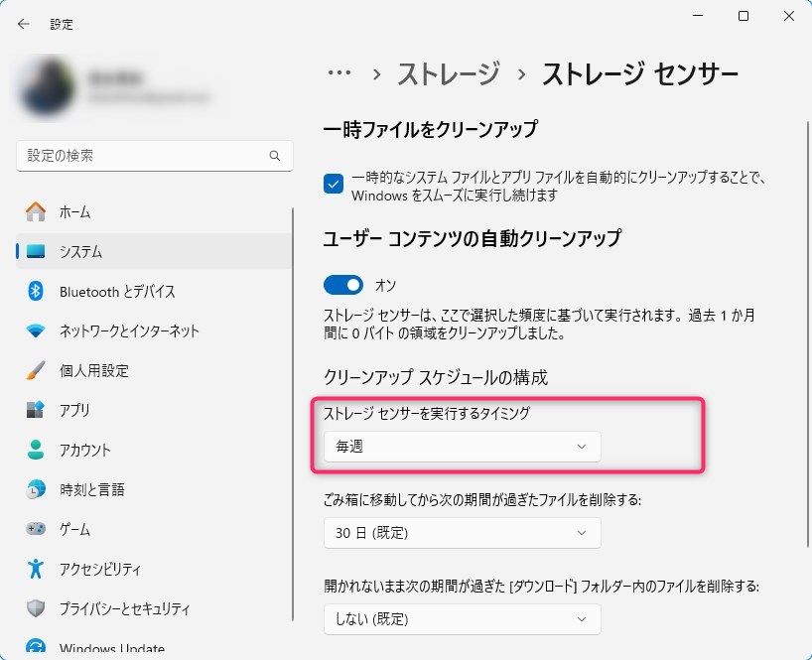The width and height of the screenshot is (812, 660).
Task: Open Bluetooth とデバイス via its icon
Action: click(36, 291)
